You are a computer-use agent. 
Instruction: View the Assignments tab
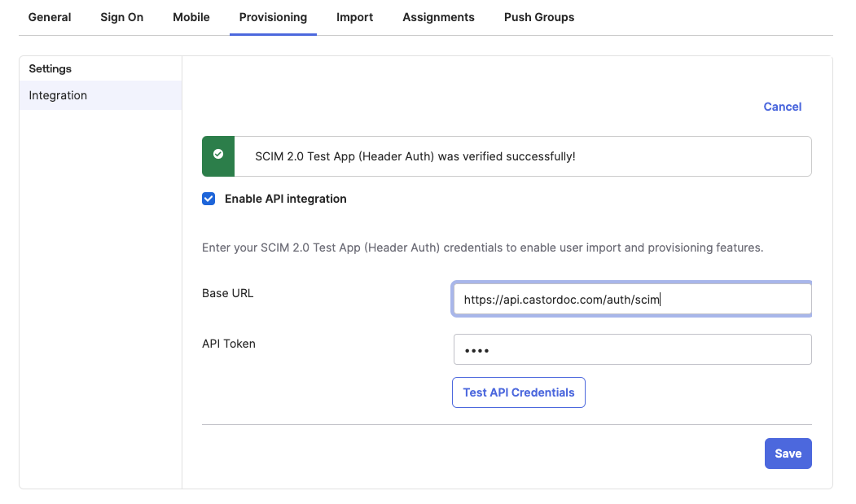[438, 17]
